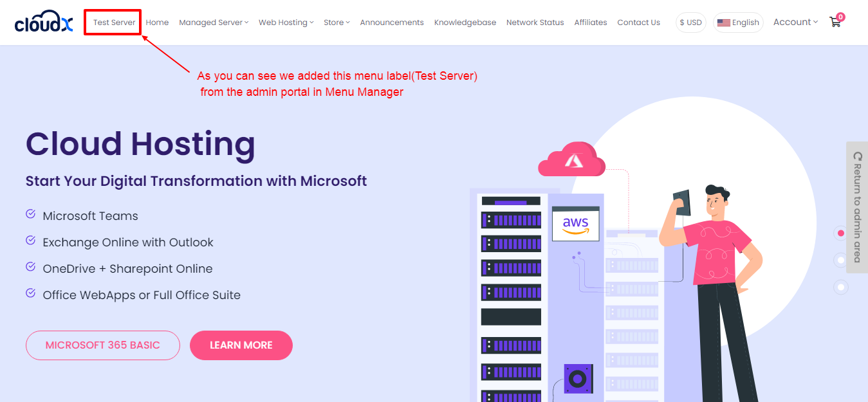
Task: Click the Return to admin area arrow icon
Action: (x=857, y=156)
